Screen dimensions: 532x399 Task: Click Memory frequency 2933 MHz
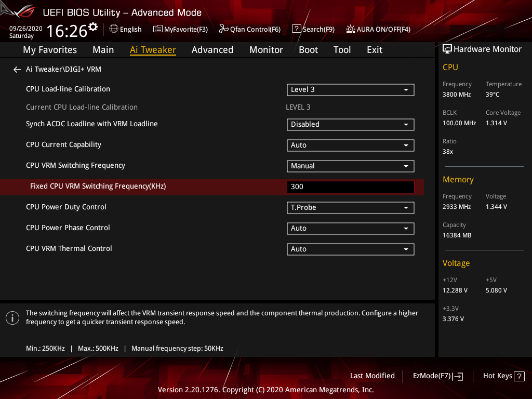pos(456,207)
